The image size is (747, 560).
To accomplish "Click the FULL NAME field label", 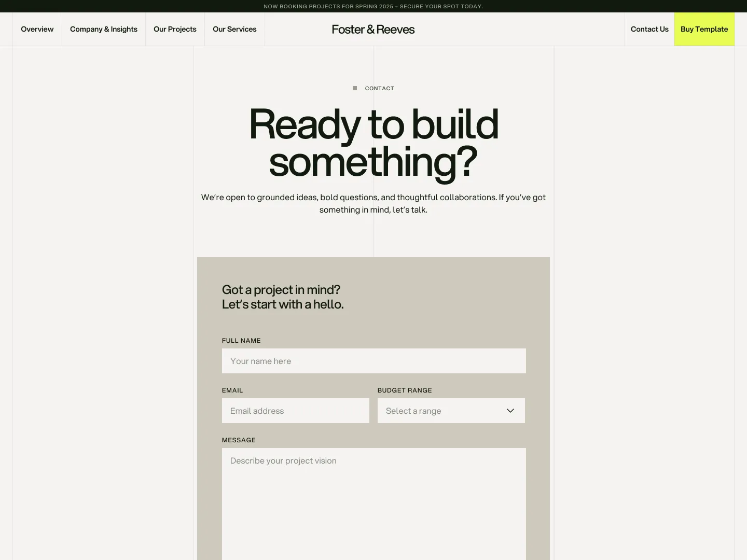I will click(x=241, y=341).
